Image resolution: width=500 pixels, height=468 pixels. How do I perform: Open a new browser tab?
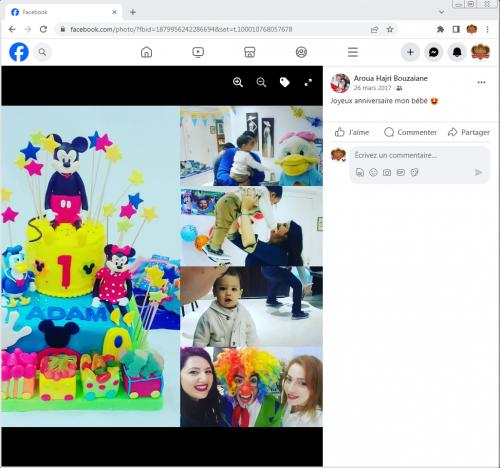(x=133, y=12)
